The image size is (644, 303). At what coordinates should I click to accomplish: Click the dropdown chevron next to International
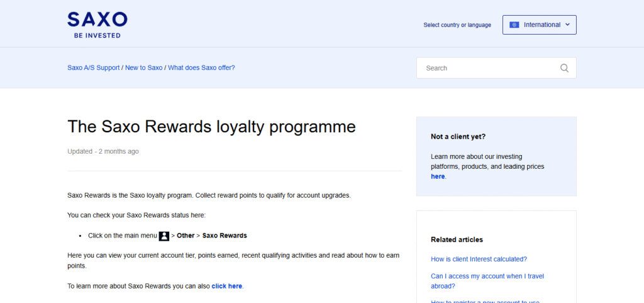tap(567, 25)
